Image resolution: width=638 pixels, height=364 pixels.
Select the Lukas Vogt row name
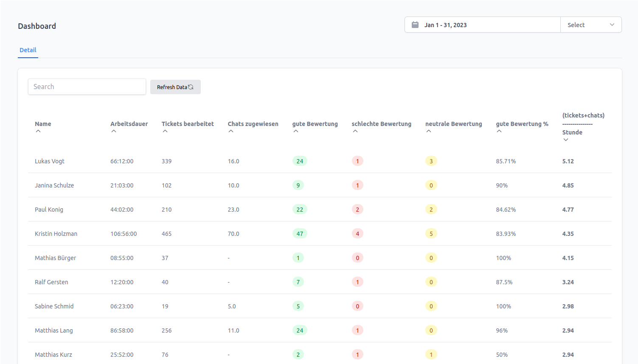(x=50, y=161)
